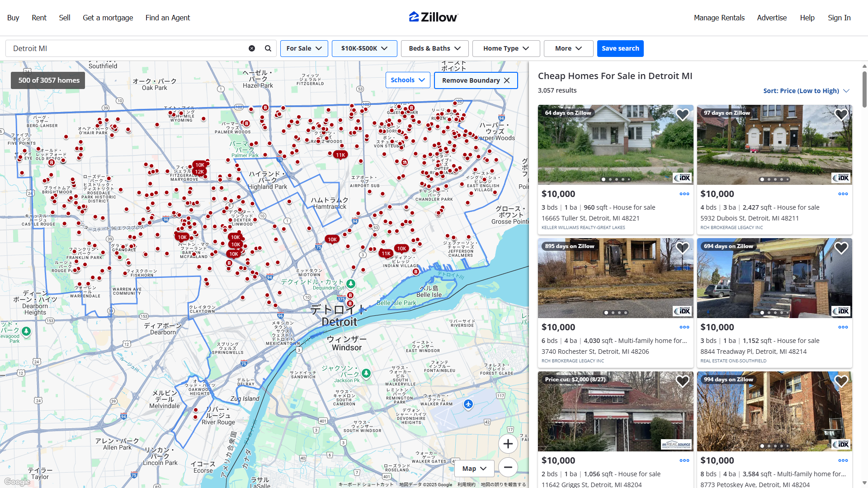Close the Remove Boundary control
This screenshot has width=868, height=488.
[x=507, y=80]
